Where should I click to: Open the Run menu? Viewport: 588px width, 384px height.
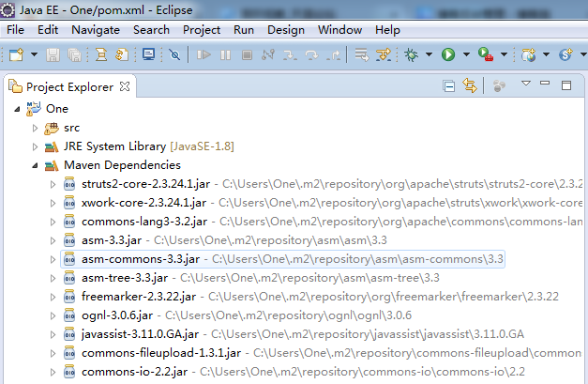click(x=244, y=30)
